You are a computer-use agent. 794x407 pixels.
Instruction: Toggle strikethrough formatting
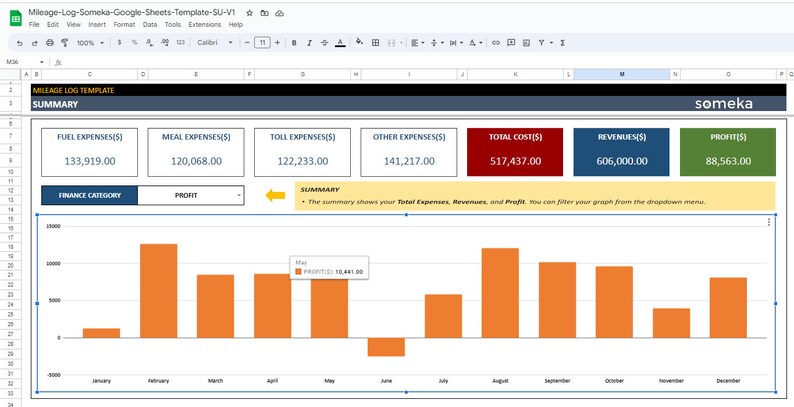point(325,43)
